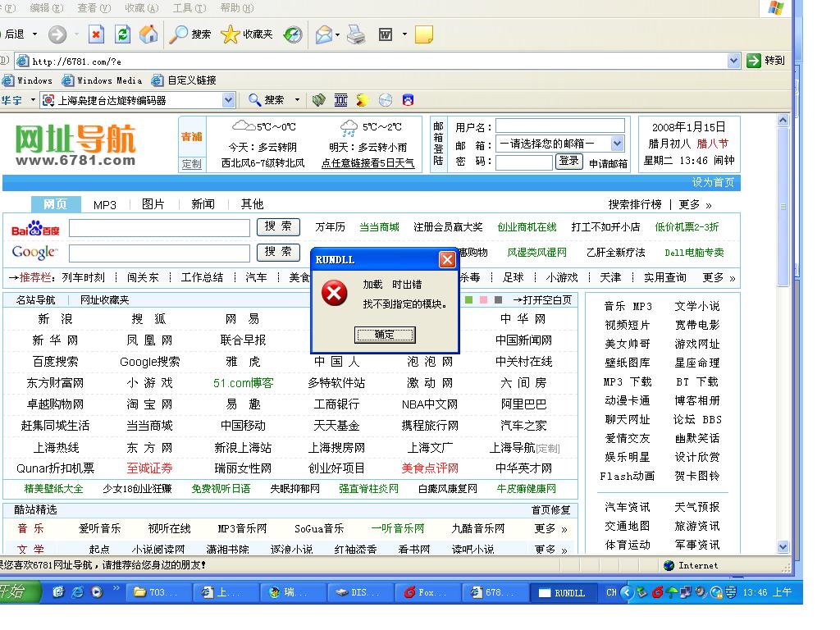Open the 淘宝网 link
This screenshot has height=630, width=840.
149,404
